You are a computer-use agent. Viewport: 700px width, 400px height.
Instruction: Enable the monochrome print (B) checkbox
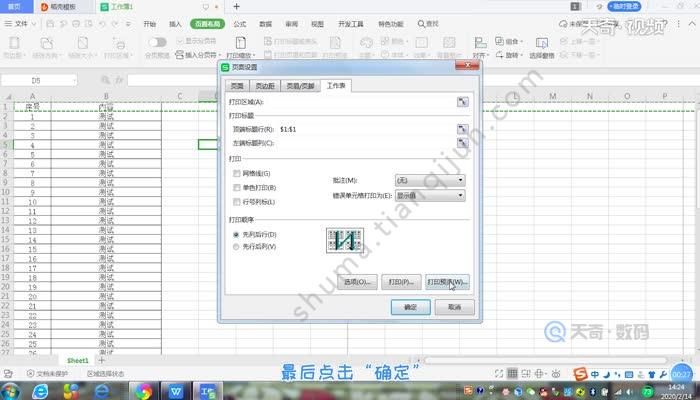pyautogui.click(x=237, y=188)
